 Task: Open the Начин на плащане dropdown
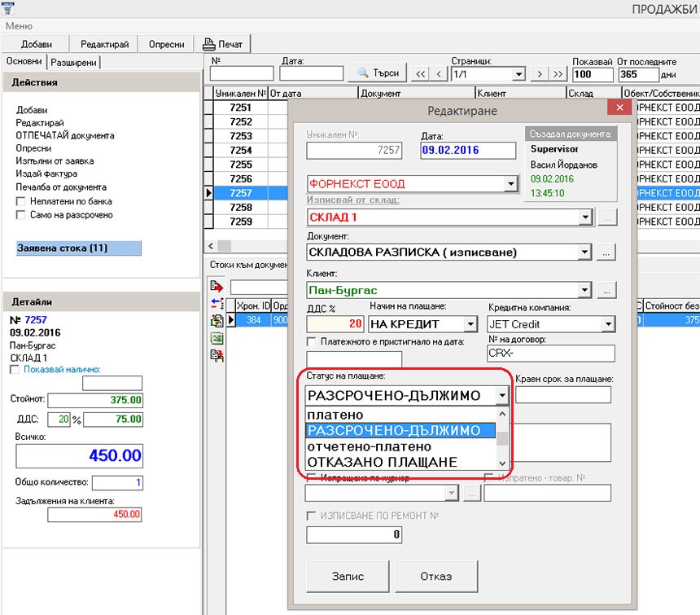tap(470, 324)
